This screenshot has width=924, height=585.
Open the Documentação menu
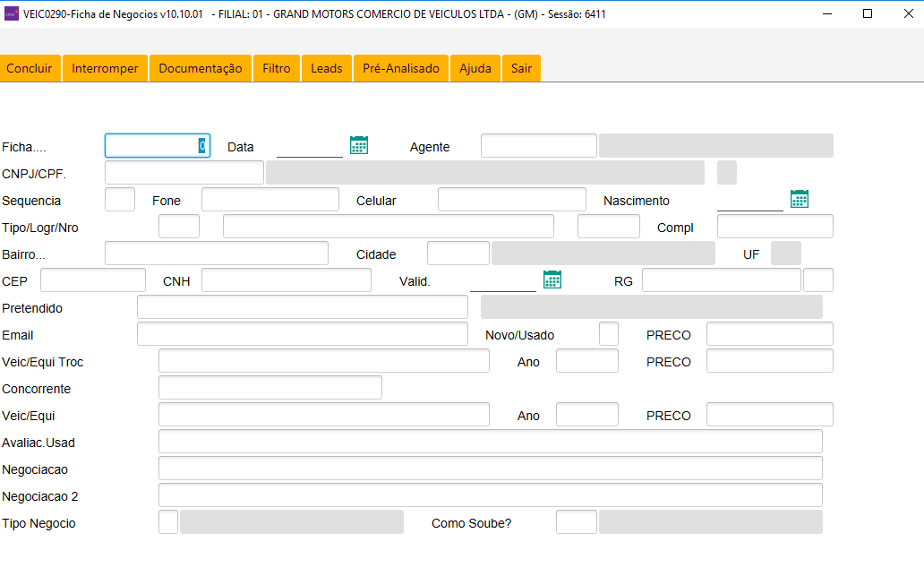201,68
